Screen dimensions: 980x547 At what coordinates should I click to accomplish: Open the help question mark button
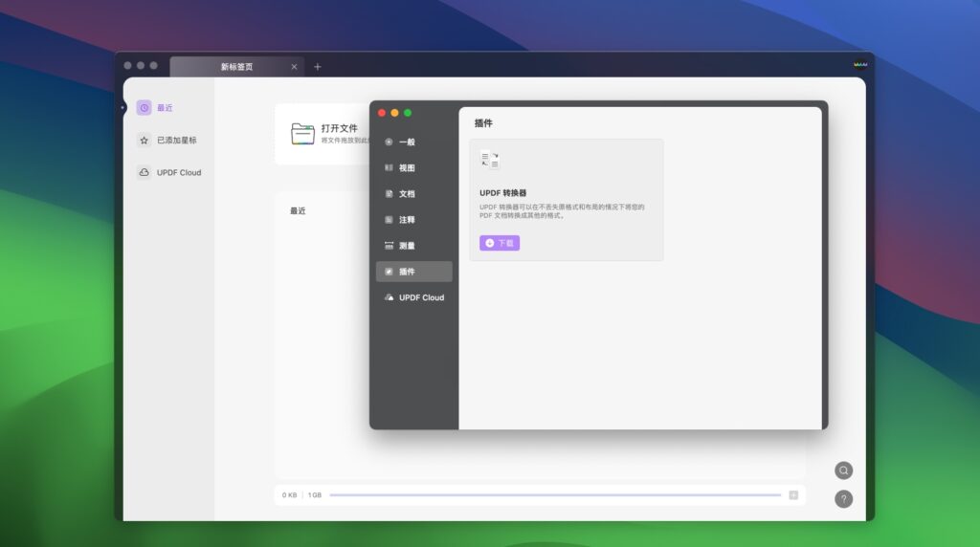point(844,499)
